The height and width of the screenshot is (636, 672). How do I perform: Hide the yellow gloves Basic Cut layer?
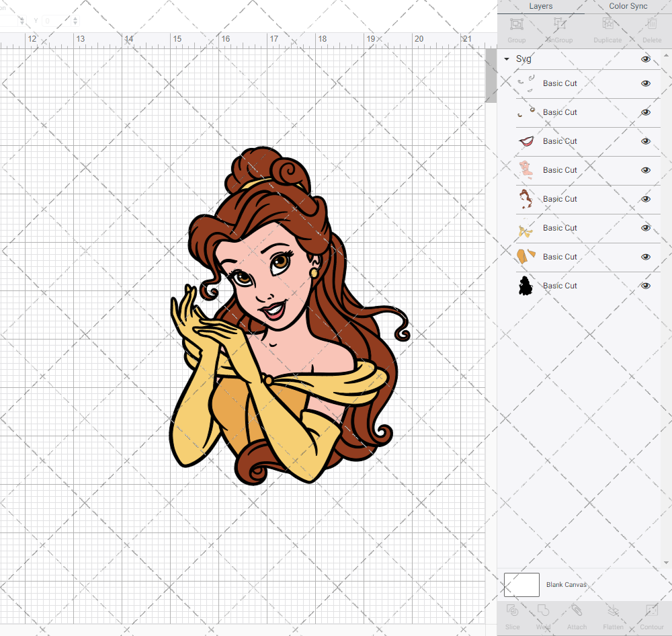point(645,228)
